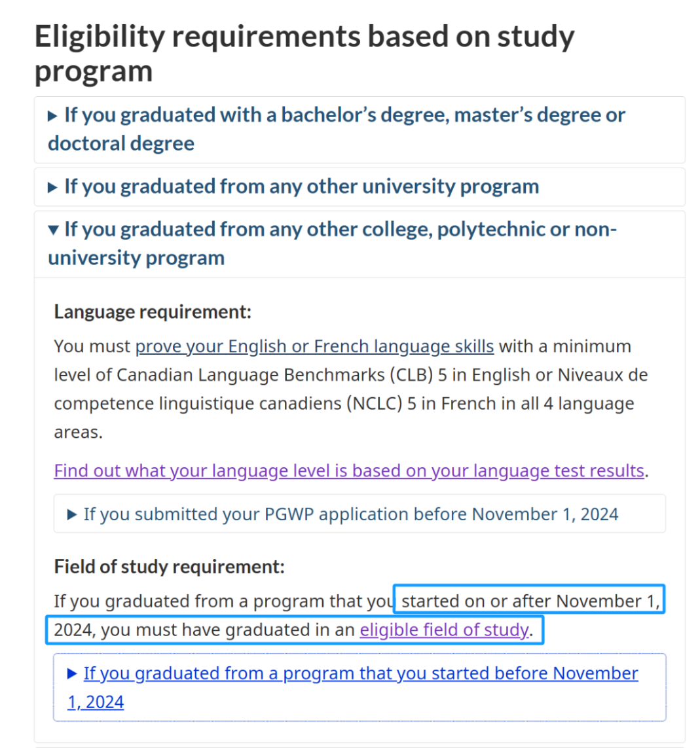Click the 'Language requirement:' subheading

pos(153,312)
